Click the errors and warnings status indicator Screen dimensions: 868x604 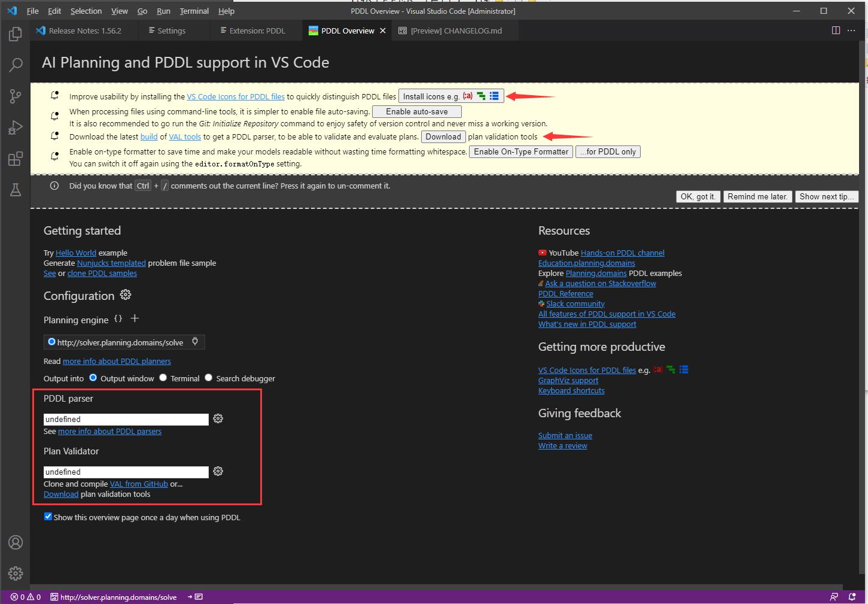click(x=26, y=597)
